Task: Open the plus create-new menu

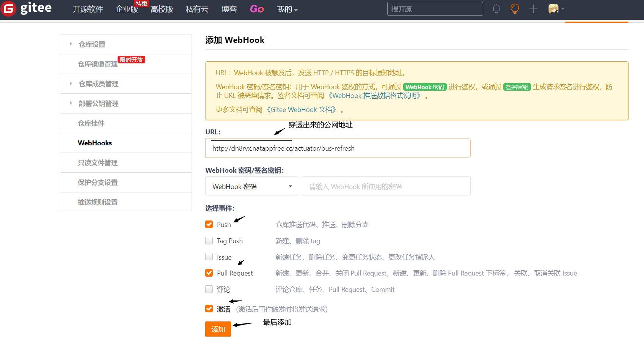Action: click(x=534, y=9)
